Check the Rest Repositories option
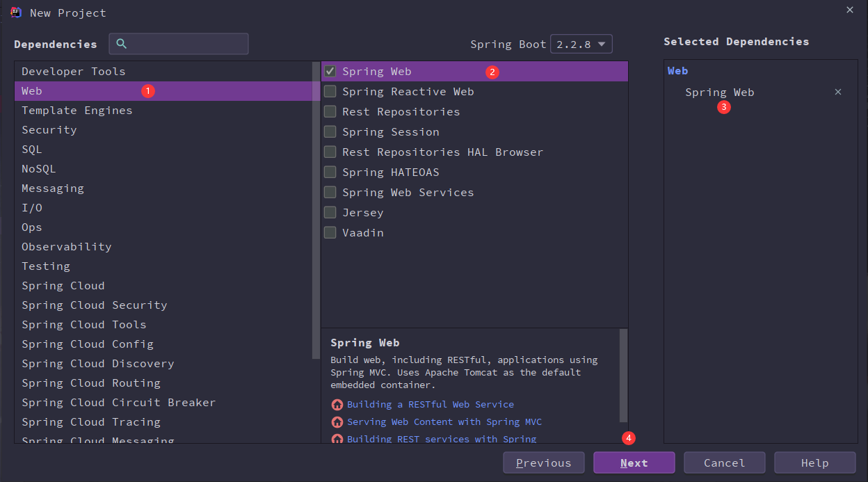The height and width of the screenshot is (482, 868). pyautogui.click(x=330, y=111)
